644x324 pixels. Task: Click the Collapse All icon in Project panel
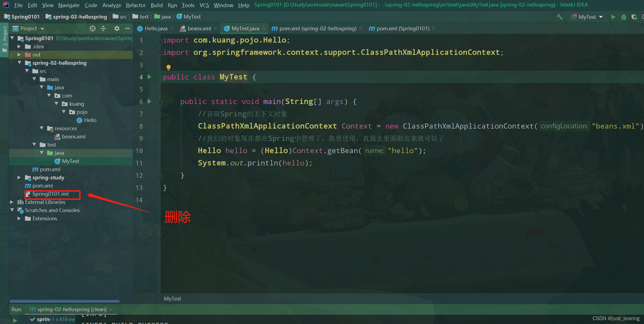[x=104, y=28]
